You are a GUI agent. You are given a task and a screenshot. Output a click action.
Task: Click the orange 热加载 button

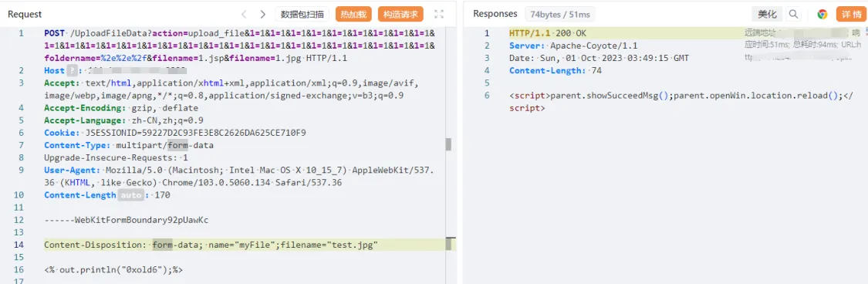(353, 15)
